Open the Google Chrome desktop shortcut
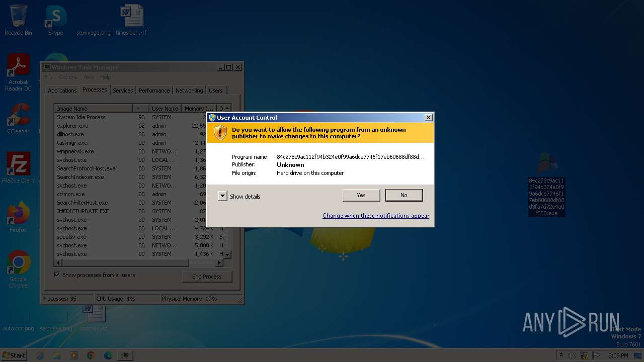Viewport: 644px width, 362px height. point(18,269)
